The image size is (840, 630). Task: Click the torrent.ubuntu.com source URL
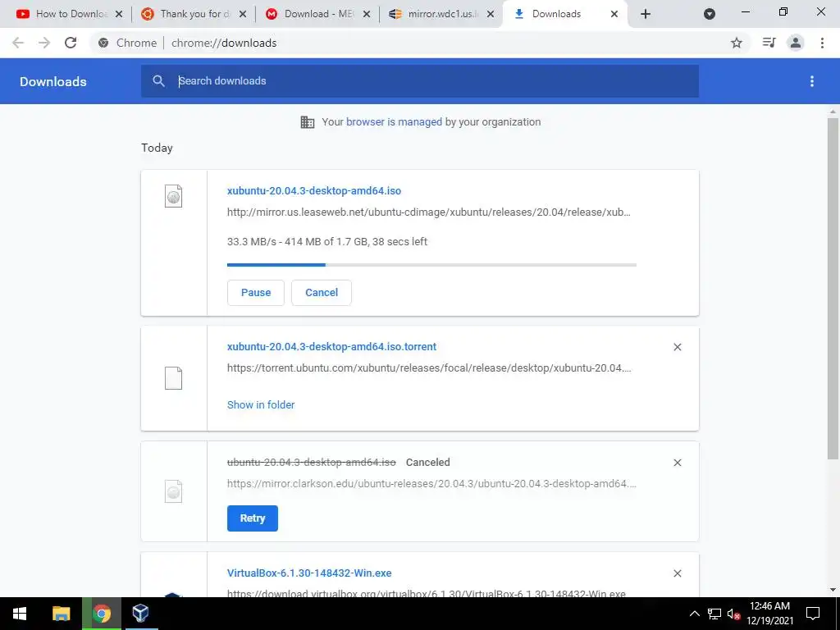click(x=429, y=368)
